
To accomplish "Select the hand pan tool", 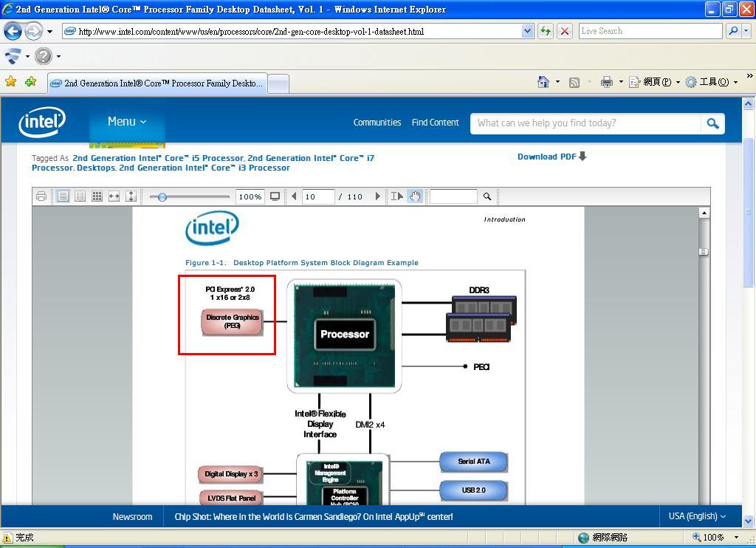I will 415,196.
